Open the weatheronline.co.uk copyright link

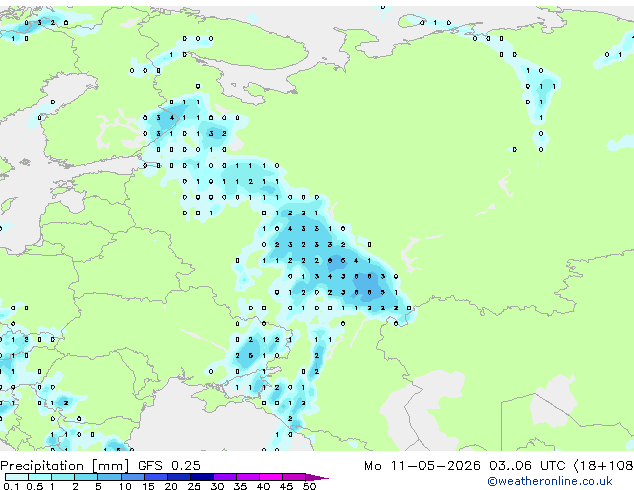tap(550, 481)
